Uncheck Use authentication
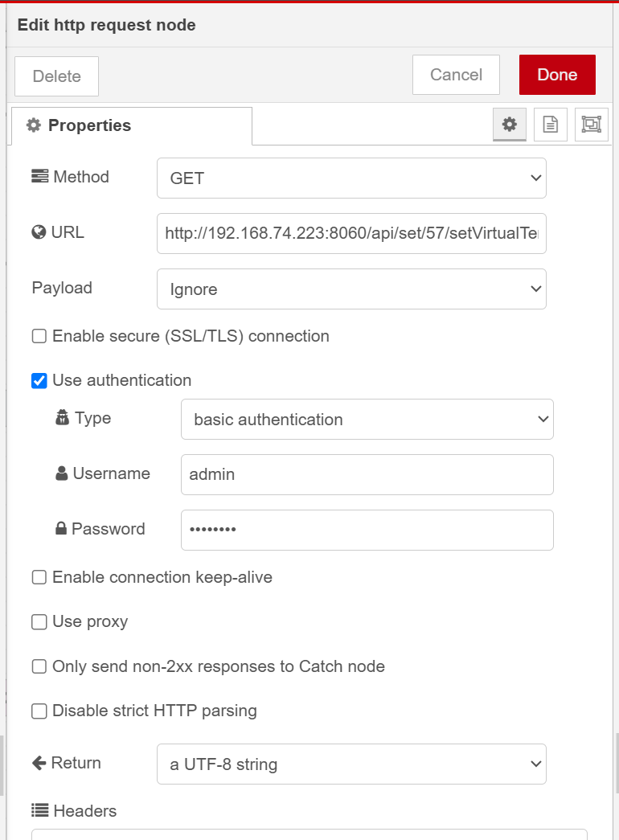The image size is (619, 840). pos(39,380)
